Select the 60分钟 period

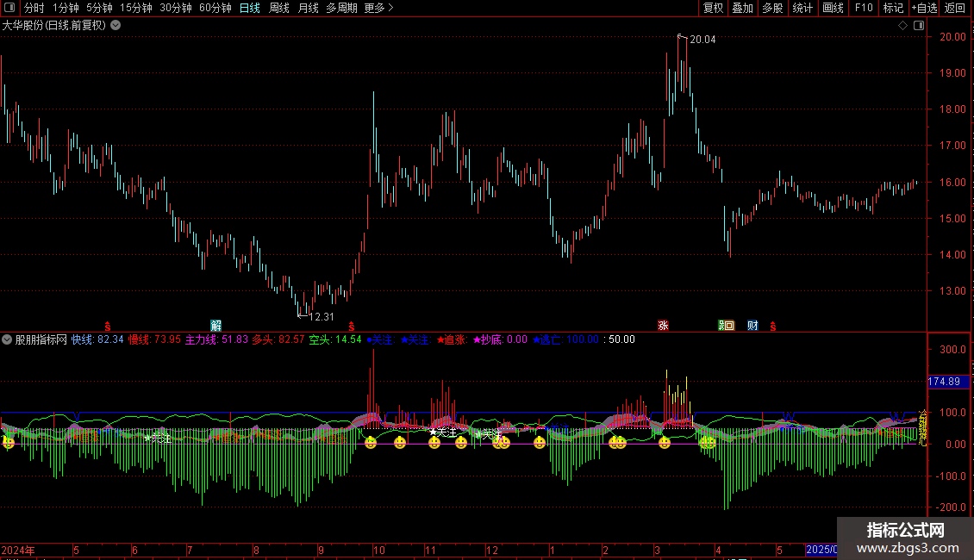(215, 8)
